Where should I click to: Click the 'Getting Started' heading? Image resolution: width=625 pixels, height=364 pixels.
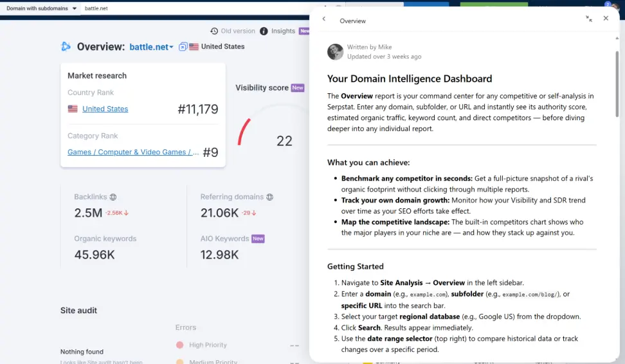coord(355,266)
